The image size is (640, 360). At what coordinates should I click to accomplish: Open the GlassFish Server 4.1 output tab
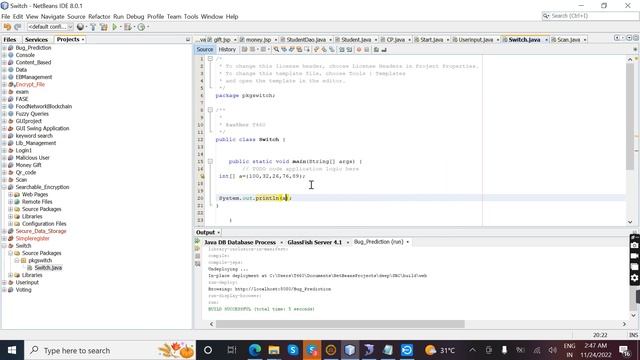pyautogui.click(x=314, y=242)
